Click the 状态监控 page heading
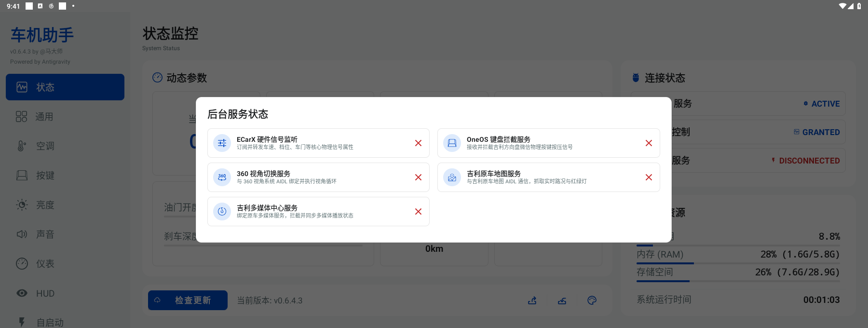Image resolution: width=868 pixels, height=328 pixels. click(x=171, y=33)
